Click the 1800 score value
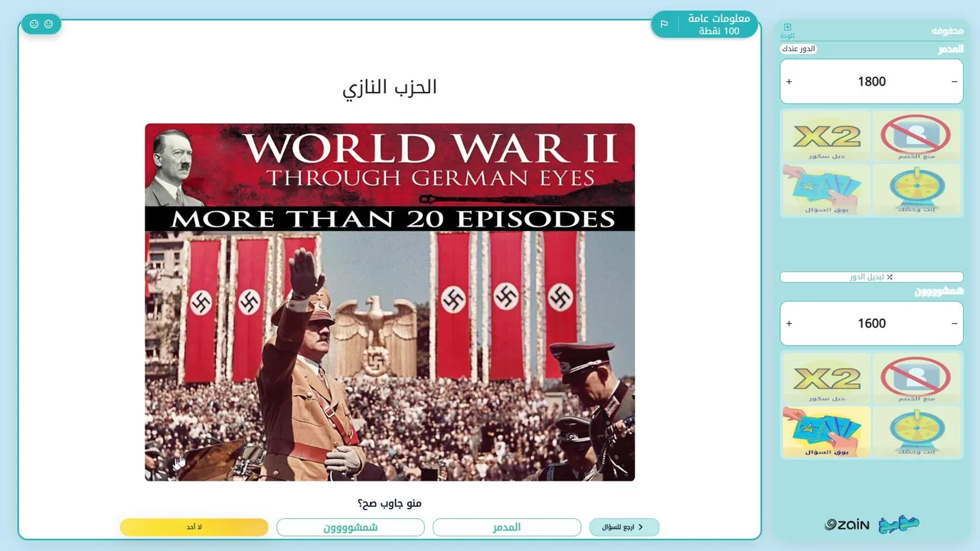Screen dimensions: 980x551 click(872, 82)
